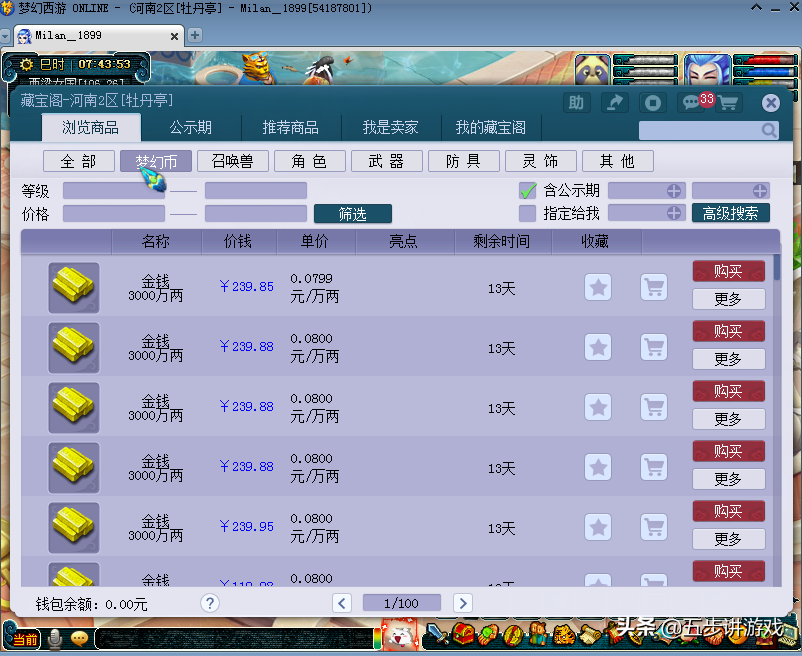
Task: Favorite the ¥239.85 listing with star
Action: point(598,287)
